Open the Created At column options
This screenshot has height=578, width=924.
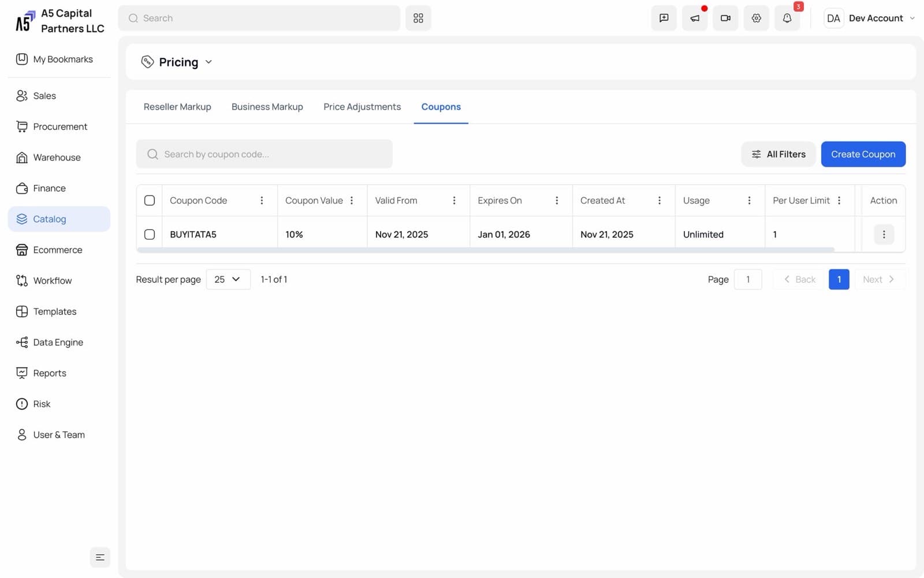[x=660, y=201]
